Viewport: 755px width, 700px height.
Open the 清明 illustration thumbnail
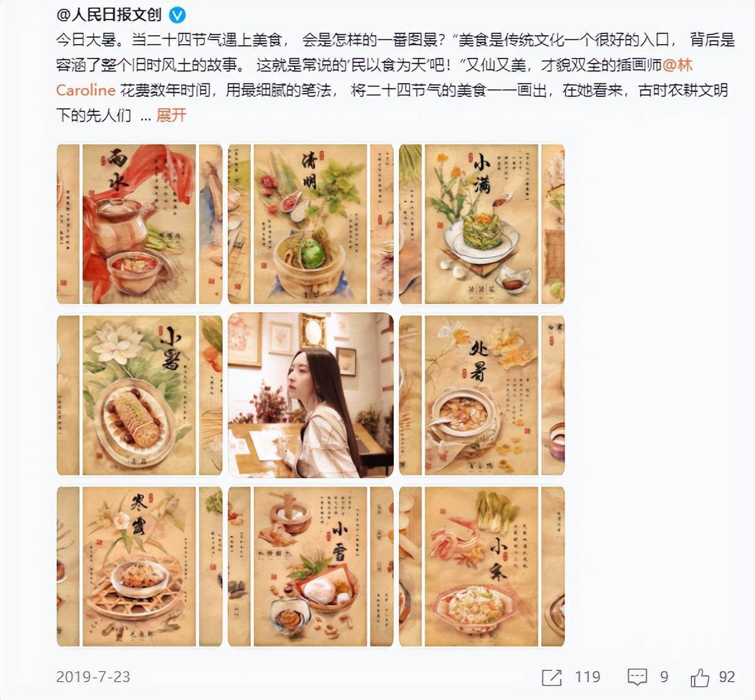[311, 225]
